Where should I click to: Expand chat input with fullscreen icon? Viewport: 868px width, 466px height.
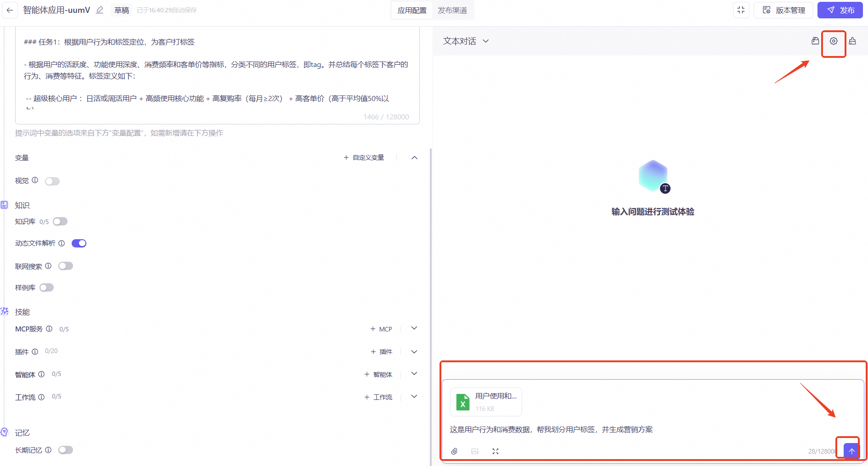tap(496, 451)
